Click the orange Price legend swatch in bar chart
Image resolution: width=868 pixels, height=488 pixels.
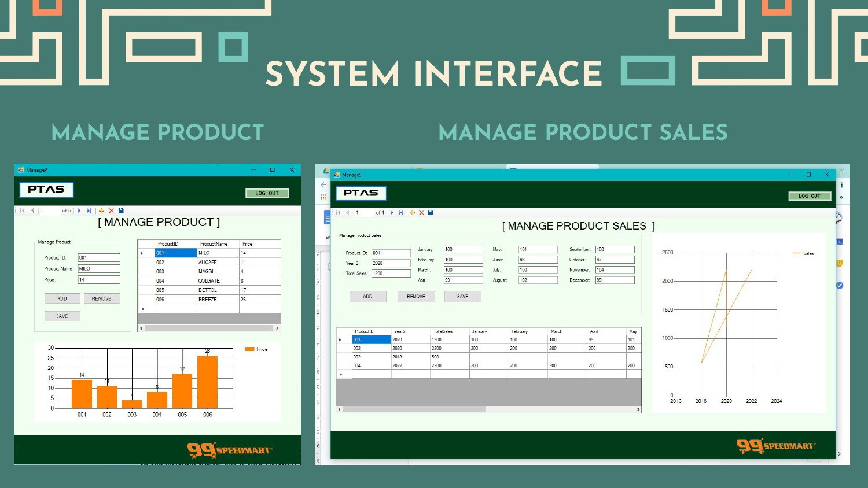coord(249,349)
